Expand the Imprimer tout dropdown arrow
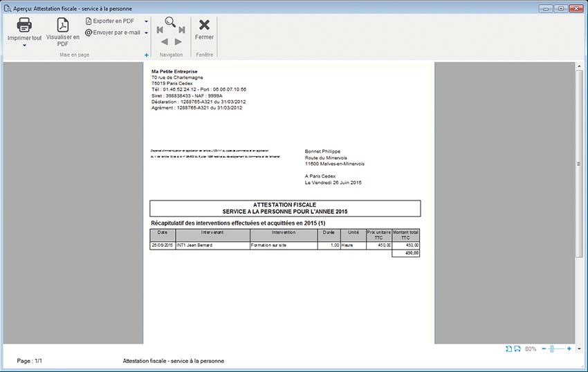The height and width of the screenshot is (372, 588). 24,46
